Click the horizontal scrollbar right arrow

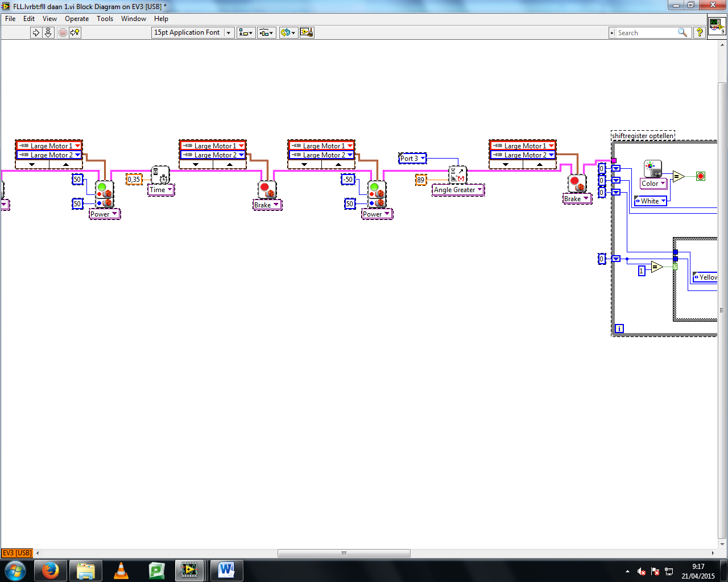click(713, 553)
